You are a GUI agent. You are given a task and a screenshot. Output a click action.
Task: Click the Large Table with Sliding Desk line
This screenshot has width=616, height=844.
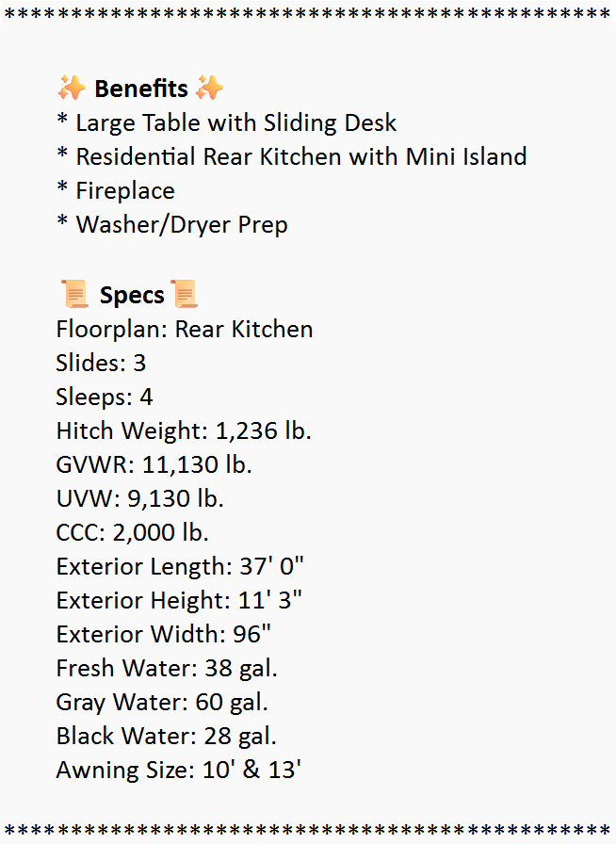(x=226, y=122)
